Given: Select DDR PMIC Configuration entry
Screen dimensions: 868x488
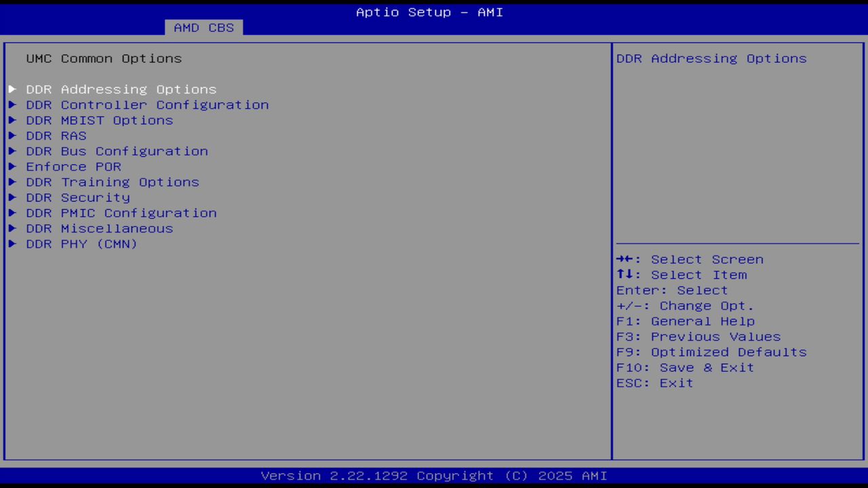Looking at the screenshot, I should [x=121, y=213].
